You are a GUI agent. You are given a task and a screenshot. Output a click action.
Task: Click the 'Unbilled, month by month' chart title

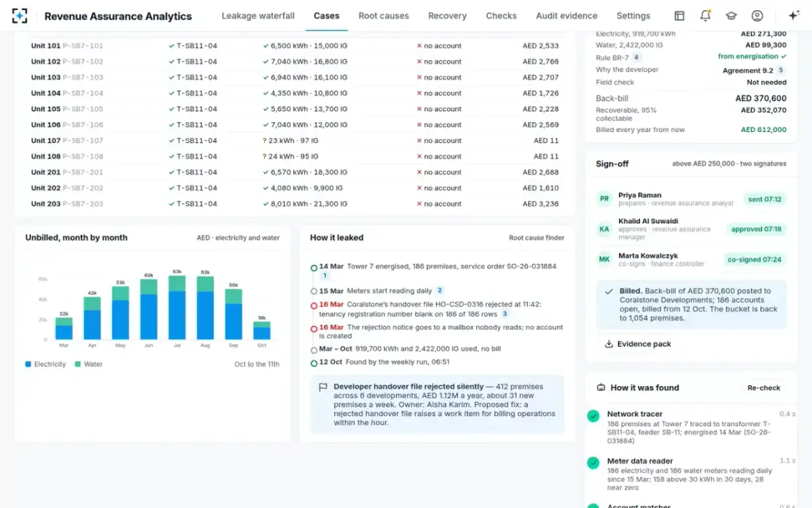tap(76, 238)
